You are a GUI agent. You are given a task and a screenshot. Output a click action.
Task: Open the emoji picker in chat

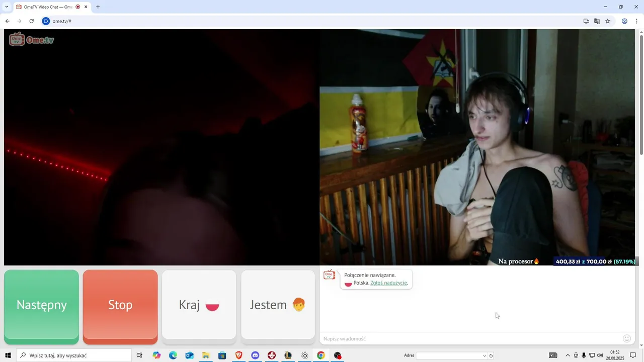tap(627, 338)
